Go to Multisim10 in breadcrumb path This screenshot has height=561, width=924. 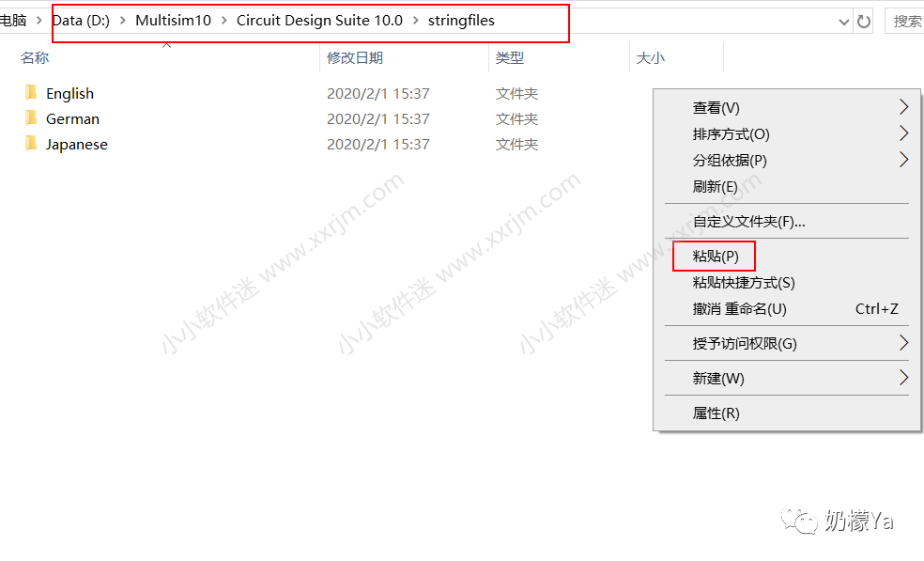pos(173,21)
